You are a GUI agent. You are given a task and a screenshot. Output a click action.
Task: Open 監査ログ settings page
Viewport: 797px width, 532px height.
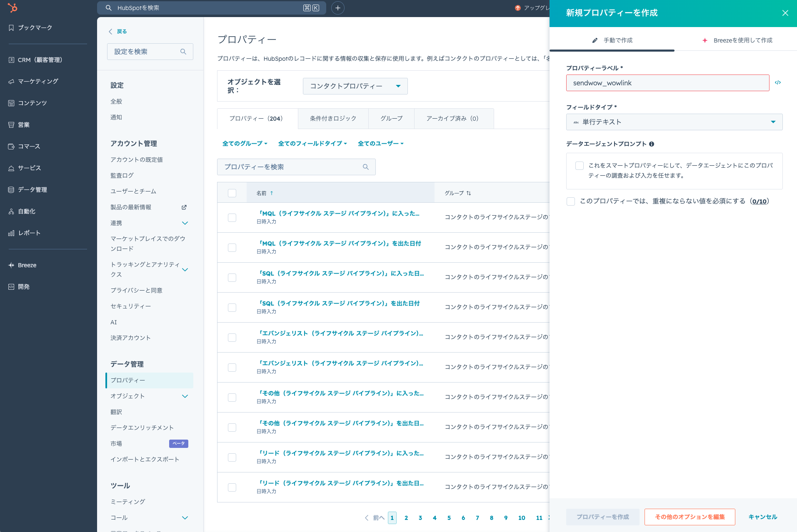[122, 176]
